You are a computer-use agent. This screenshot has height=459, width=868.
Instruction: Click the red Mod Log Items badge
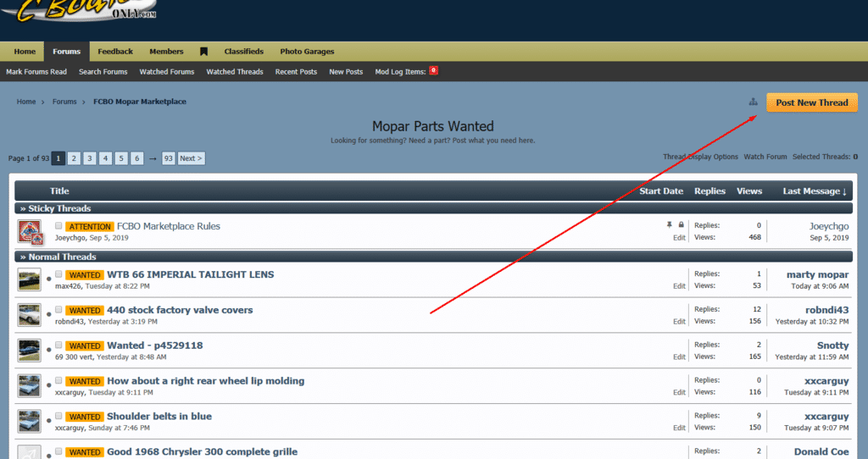[x=433, y=71]
